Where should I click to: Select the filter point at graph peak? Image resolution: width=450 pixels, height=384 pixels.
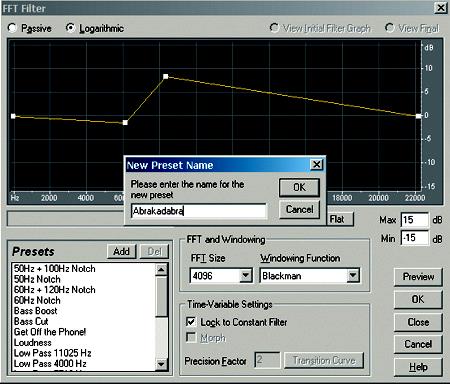(166, 77)
